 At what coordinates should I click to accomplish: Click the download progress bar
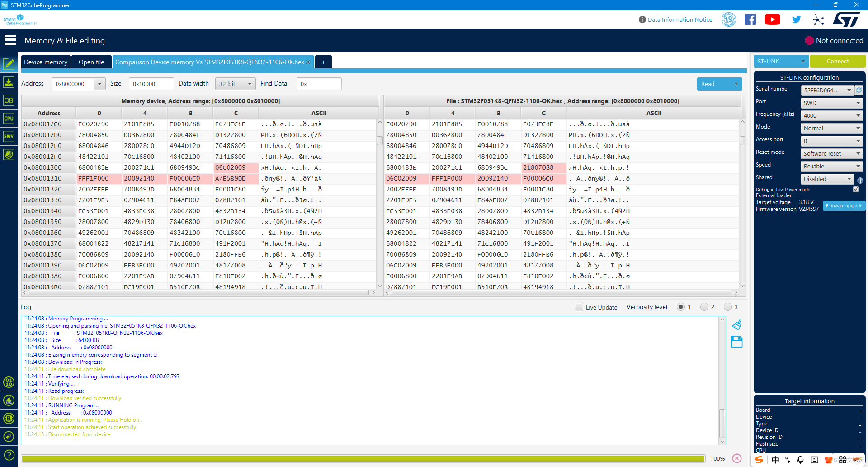point(363,458)
